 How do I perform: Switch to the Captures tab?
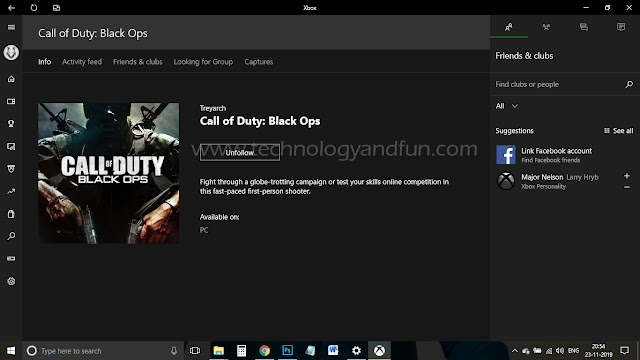(x=259, y=62)
